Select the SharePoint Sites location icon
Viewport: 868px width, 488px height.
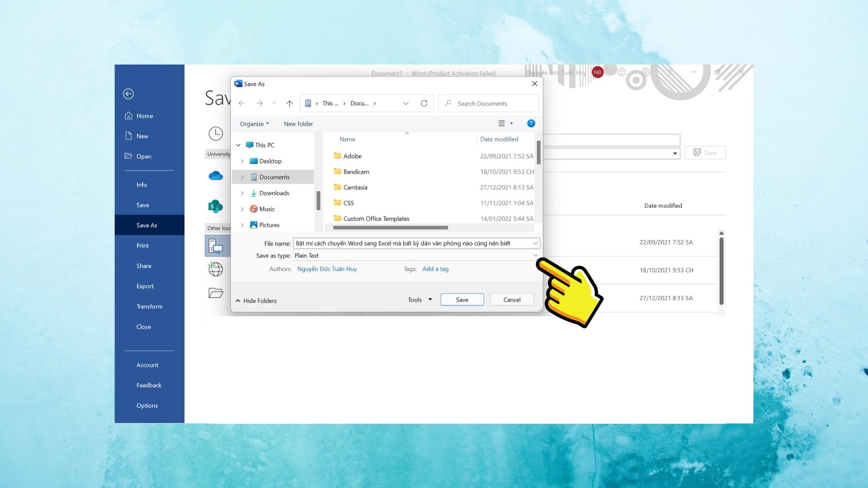216,206
